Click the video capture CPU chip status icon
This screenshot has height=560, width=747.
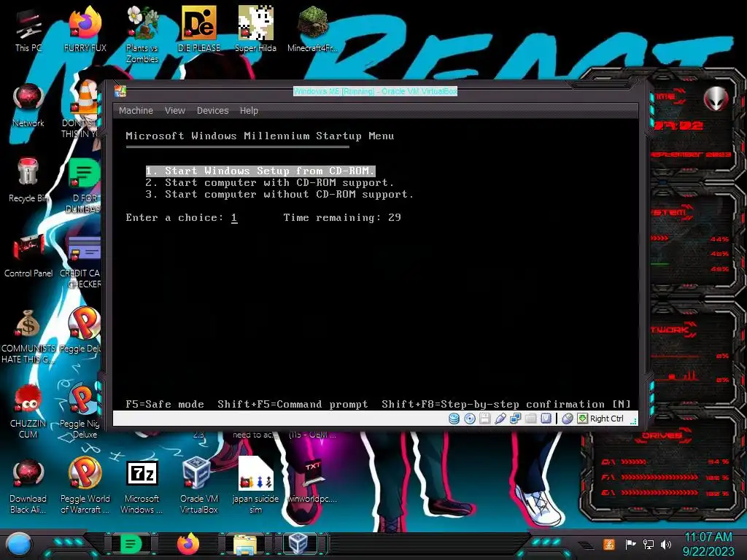point(546,419)
